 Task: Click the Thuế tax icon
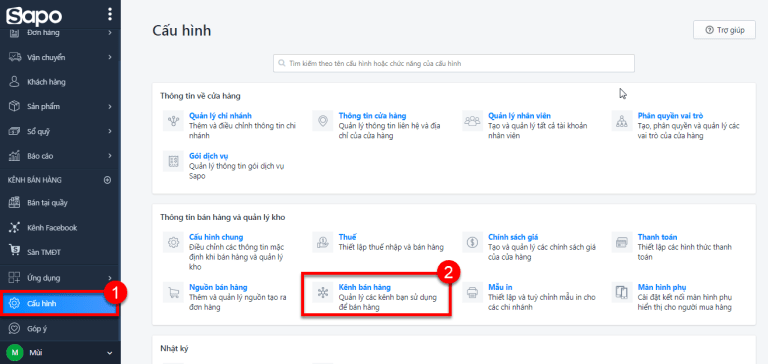tap(322, 242)
